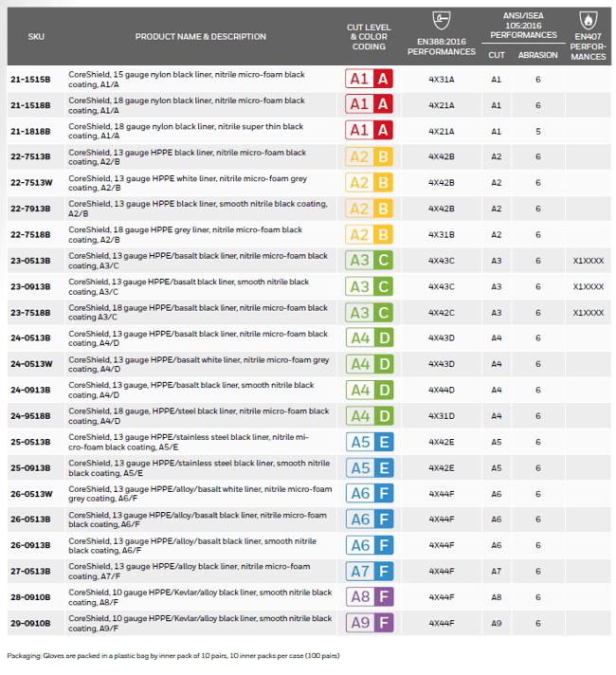Screen dimensions: 616x675
Task: Click the Product Name & Description header
Action: coord(201,37)
